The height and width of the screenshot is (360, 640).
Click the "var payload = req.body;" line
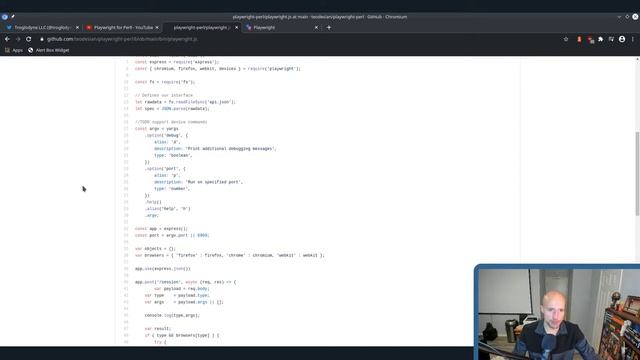[182, 289]
